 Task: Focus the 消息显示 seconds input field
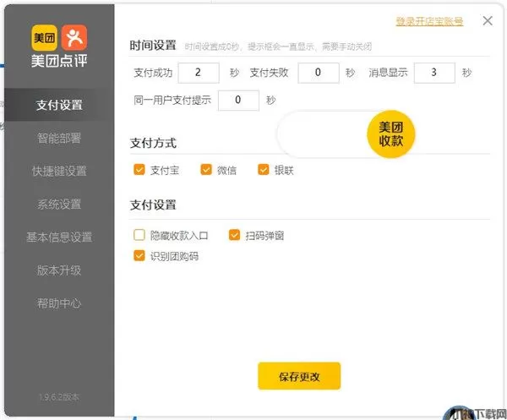pos(434,73)
